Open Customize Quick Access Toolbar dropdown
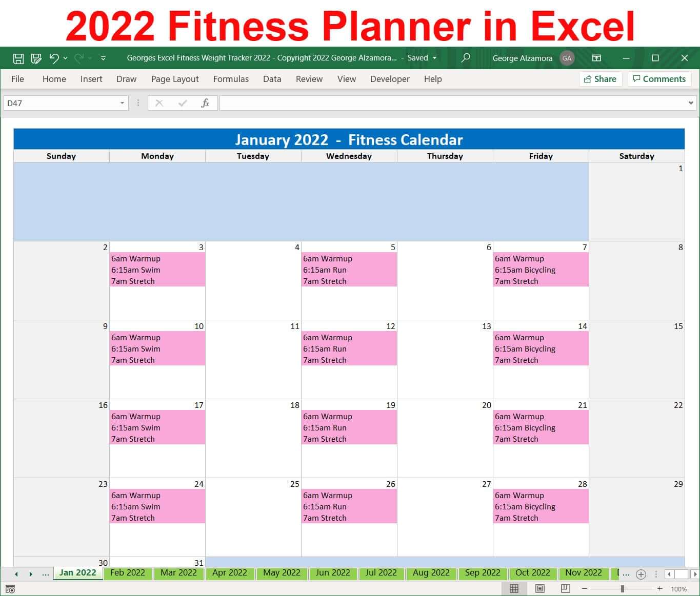The width and height of the screenshot is (700, 596). click(103, 58)
